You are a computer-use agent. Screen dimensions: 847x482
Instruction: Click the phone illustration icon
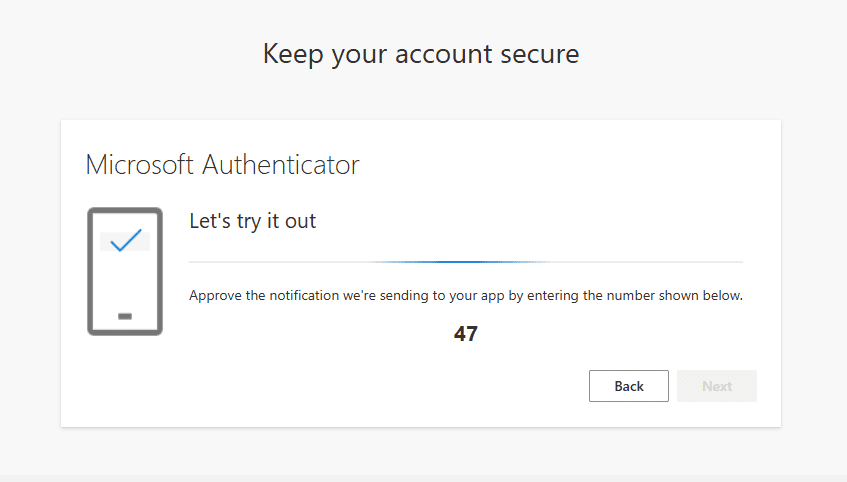[x=125, y=271]
